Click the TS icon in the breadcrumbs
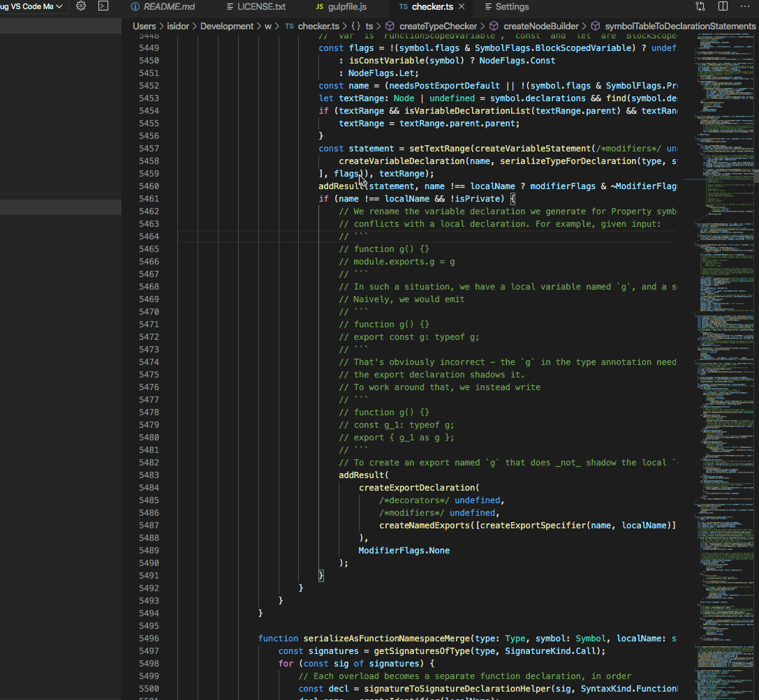Viewport: 759px width, 700px height. 290,26
